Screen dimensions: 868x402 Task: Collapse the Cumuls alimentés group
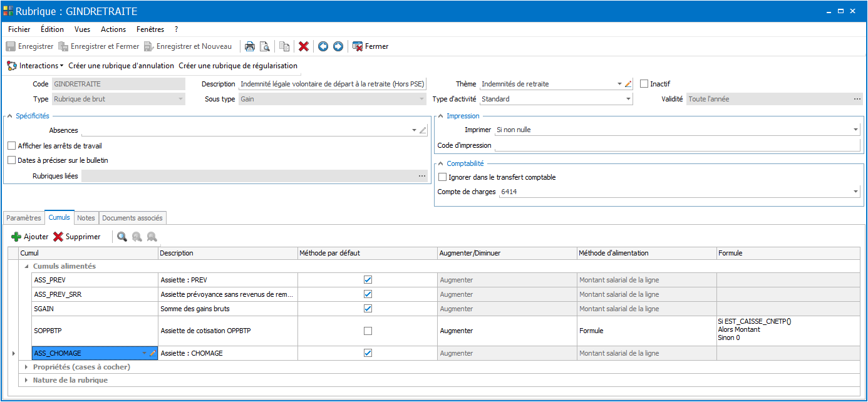click(26, 266)
